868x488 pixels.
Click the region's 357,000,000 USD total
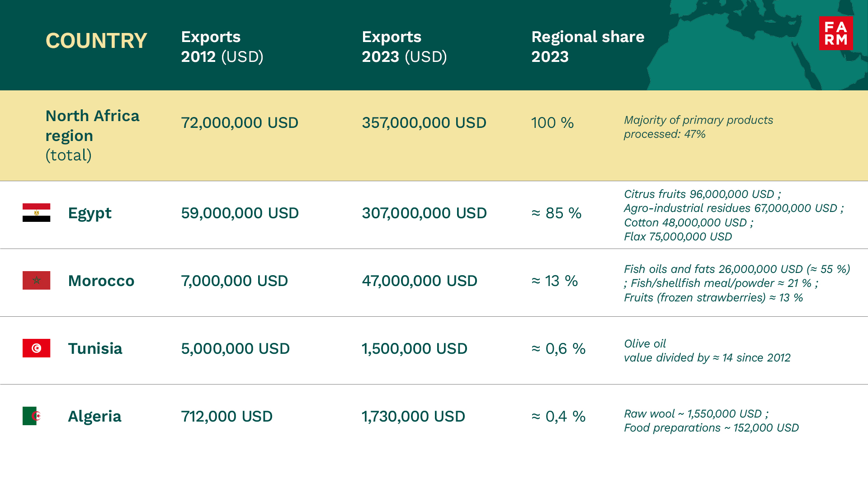(424, 122)
